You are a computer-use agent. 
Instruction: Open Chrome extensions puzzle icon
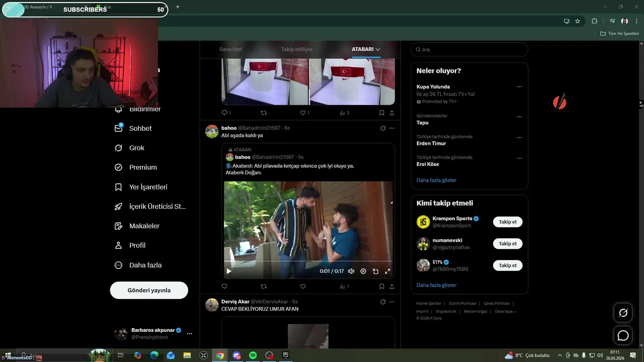[594, 21]
